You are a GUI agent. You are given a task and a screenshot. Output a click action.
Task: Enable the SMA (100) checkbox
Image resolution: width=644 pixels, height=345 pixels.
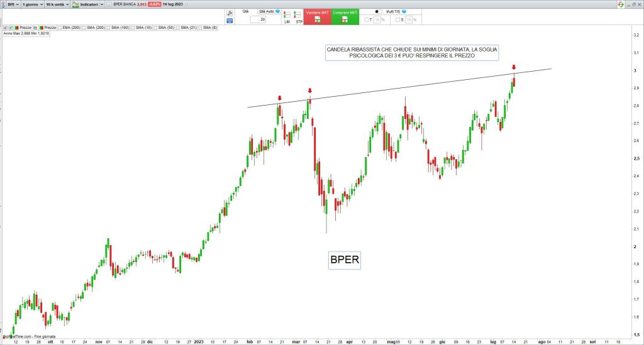point(108,28)
